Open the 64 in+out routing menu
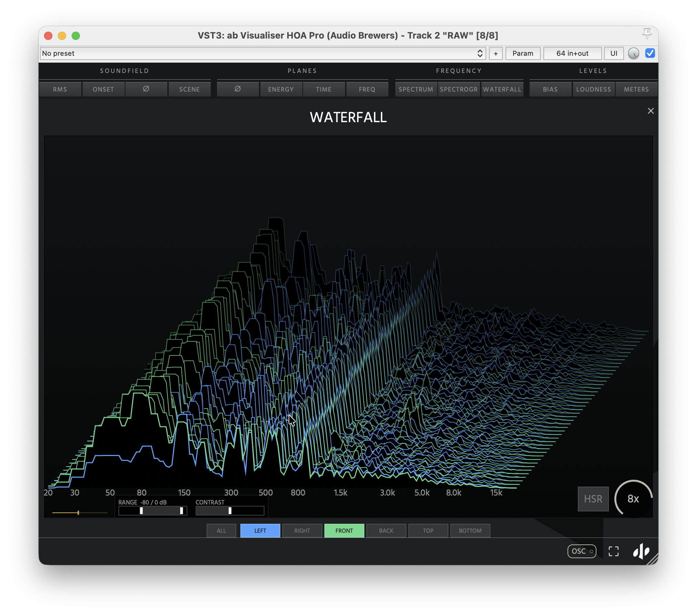Viewport: 697px width, 616px height. pyautogui.click(x=572, y=53)
